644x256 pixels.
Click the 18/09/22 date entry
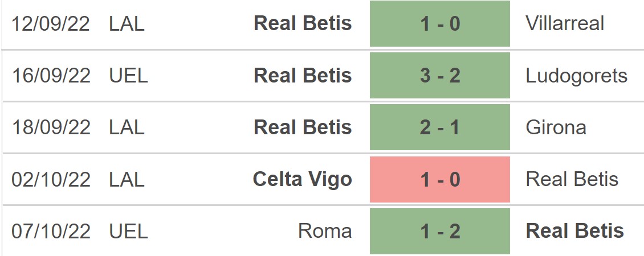click(x=51, y=127)
